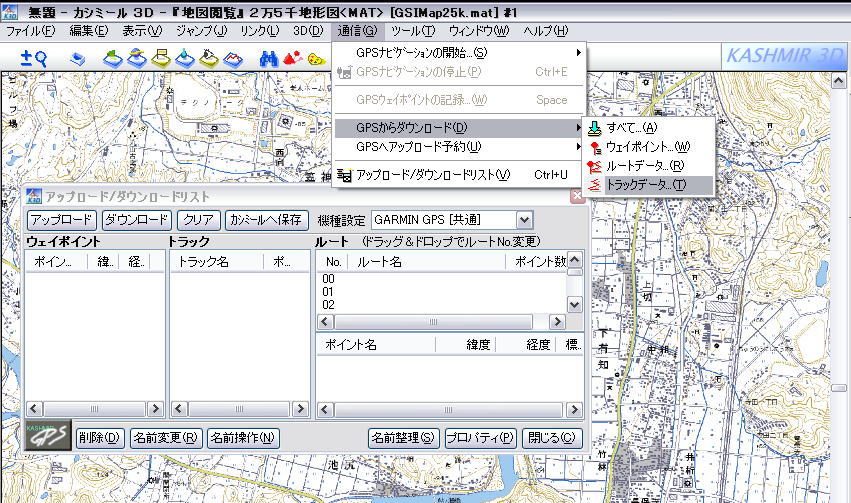Screen dimensions: 851x503
Task: Open the 表示(V) menu
Action: (x=142, y=31)
